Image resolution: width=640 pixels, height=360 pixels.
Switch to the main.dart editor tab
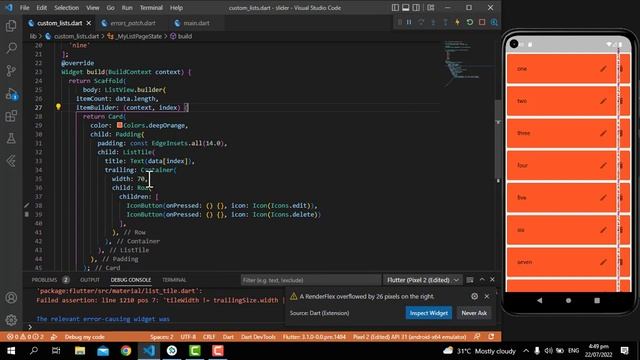[196, 23]
